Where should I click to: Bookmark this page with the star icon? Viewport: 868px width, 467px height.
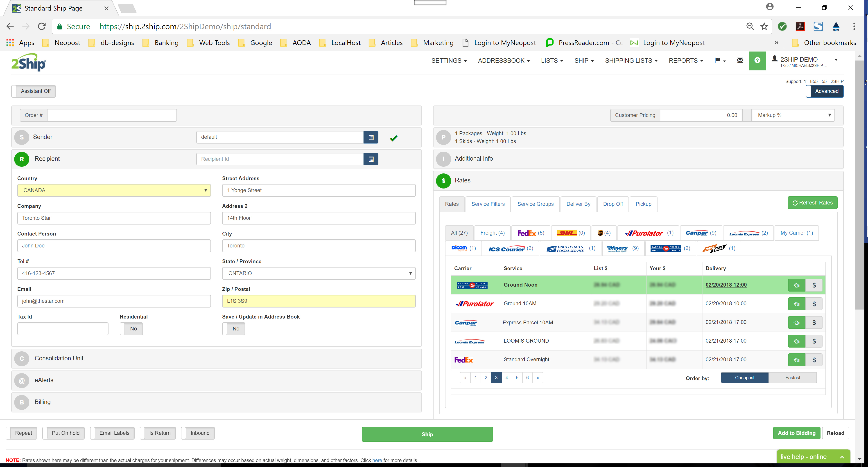tap(764, 27)
